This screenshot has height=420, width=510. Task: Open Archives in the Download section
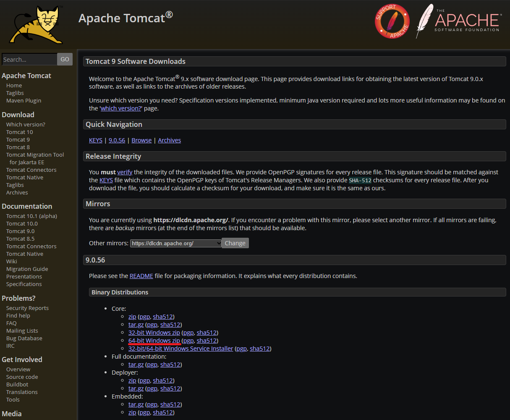[17, 192]
